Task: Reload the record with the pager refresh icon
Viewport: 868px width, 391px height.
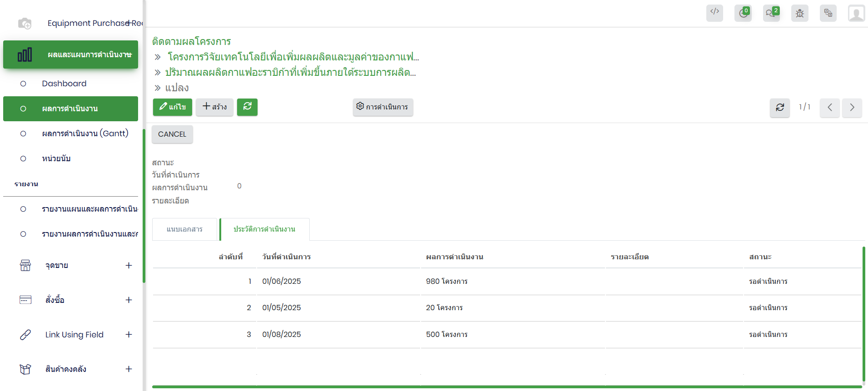Action: click(x=780, y=108)
